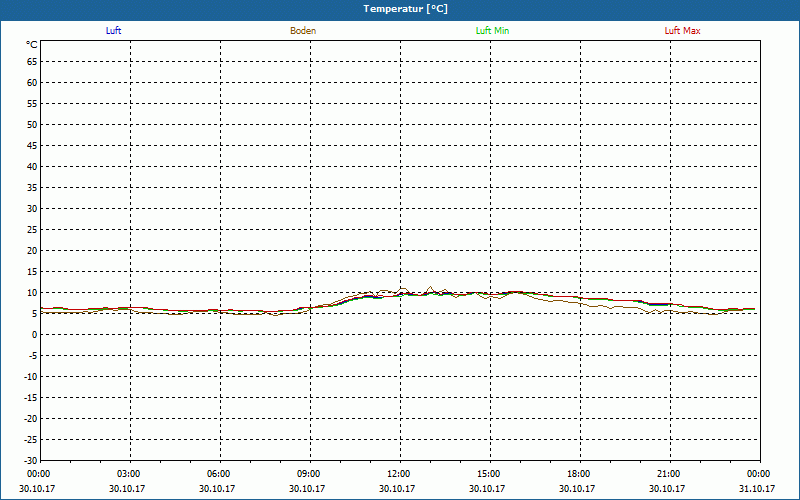Click the -25 y-axis label

point(30,440)
